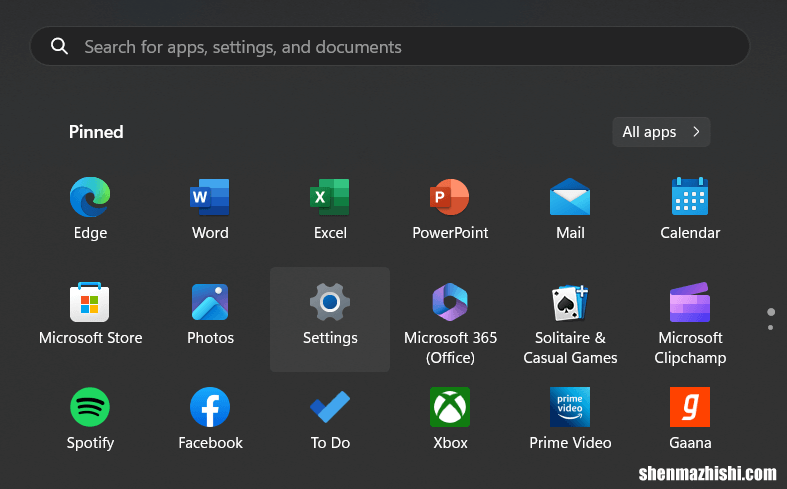Launch Microsoft Clipchamp icon
Screen dimensions: 787x489
(690, 302)
